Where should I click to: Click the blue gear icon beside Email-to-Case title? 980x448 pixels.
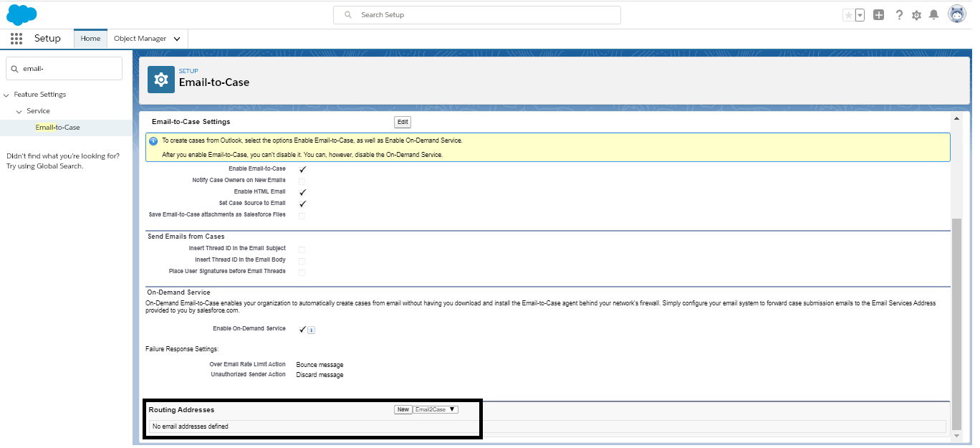[161, 80]
